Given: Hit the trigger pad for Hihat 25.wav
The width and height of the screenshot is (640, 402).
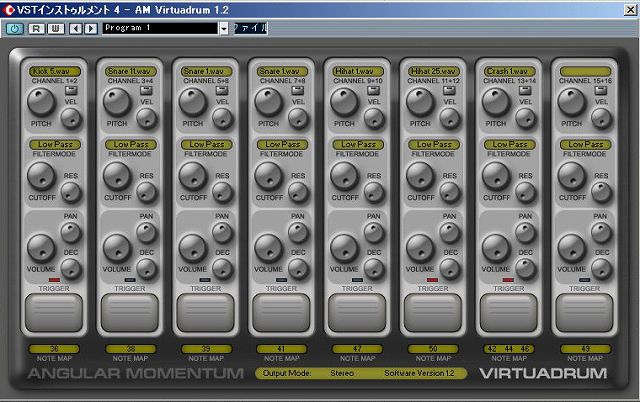Looking at the screenshot, I should point(433,313).
